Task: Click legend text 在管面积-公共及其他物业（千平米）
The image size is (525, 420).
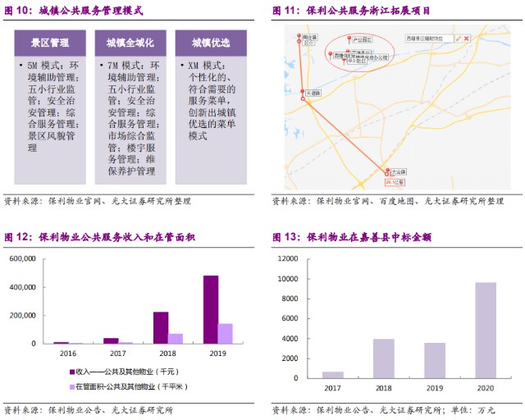Action: point(131,387)
